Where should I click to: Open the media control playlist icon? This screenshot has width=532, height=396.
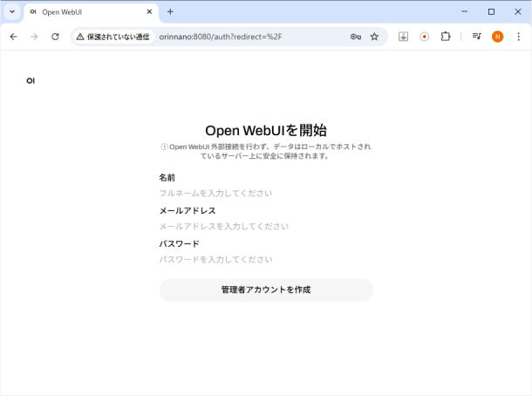(476, 37)
